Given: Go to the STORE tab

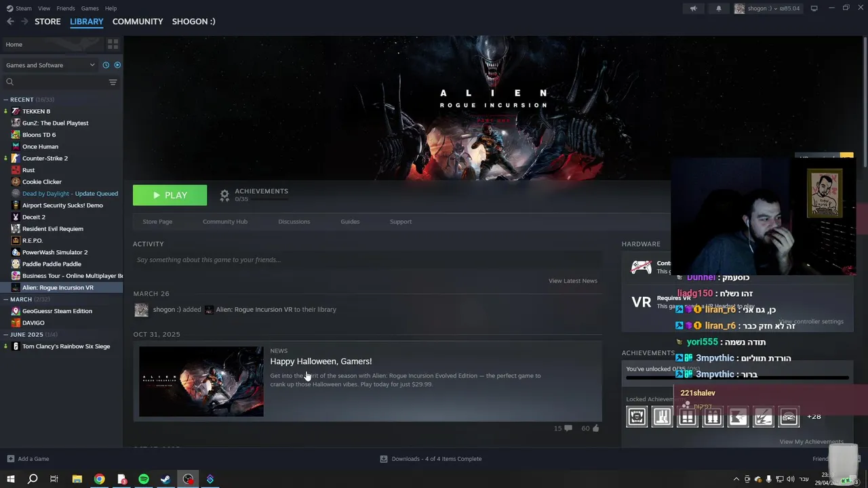Looking at the screenshot, I should [47, 22].
